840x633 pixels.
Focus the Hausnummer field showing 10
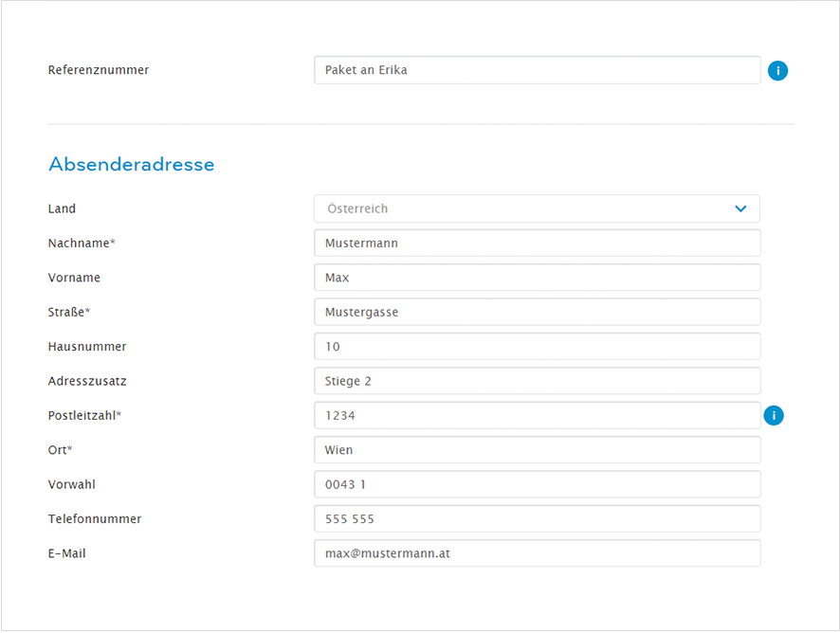pos(538,347)
